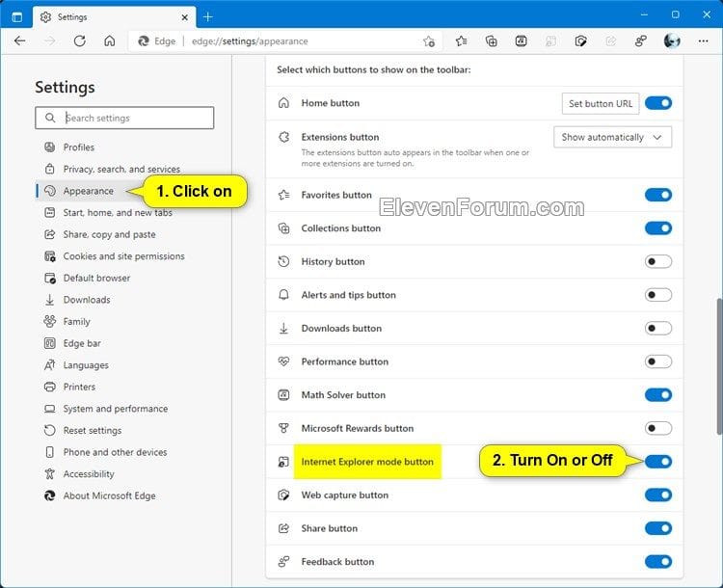This screenshot has height=588, width=723.
Task: Click Set button URL
Action: (601, 103)
